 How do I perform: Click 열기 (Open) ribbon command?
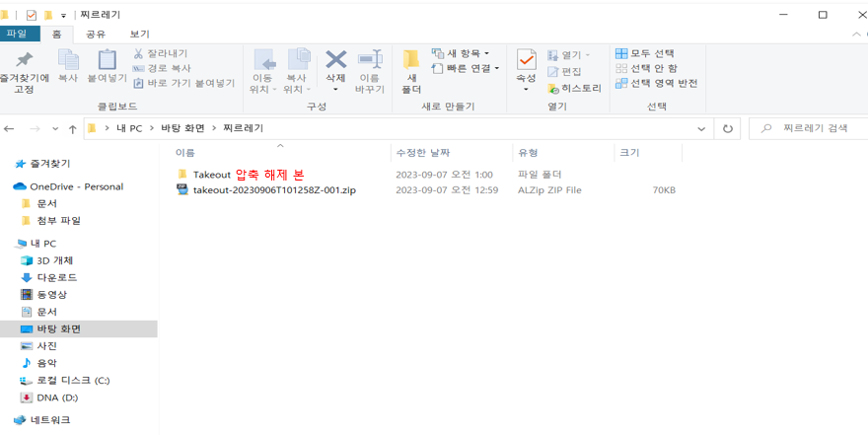coord(568,55)
